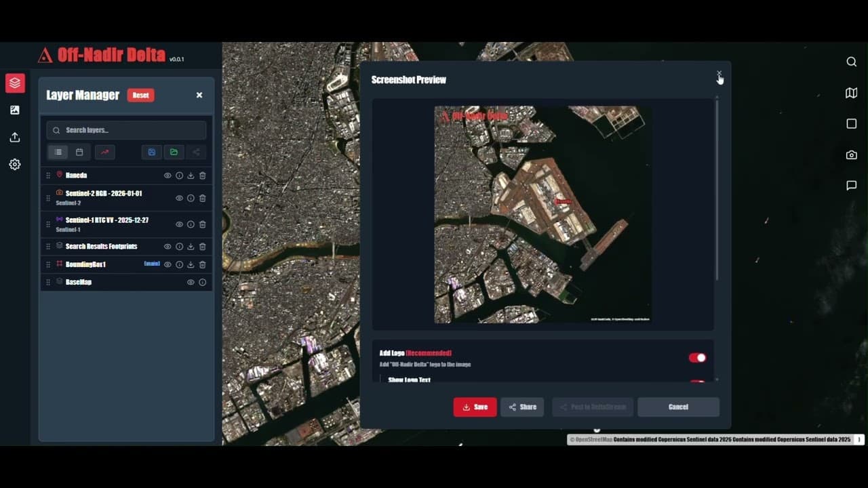Delete the Haneda layer
This screenshot has height=488, width=868.
(x=202, y=176)
